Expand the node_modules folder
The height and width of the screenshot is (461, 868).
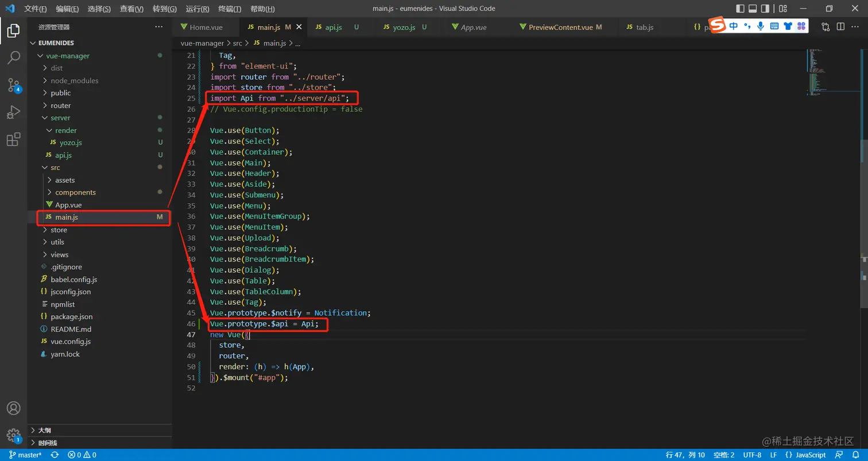pos(100,80)
